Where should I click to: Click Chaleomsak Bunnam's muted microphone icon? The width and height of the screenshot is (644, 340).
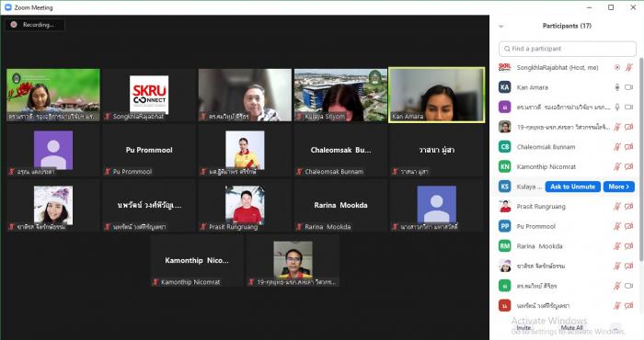617,147
